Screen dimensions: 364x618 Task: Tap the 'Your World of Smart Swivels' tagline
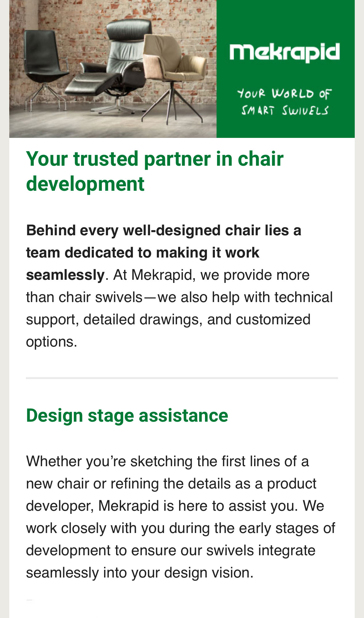(284, 102)
